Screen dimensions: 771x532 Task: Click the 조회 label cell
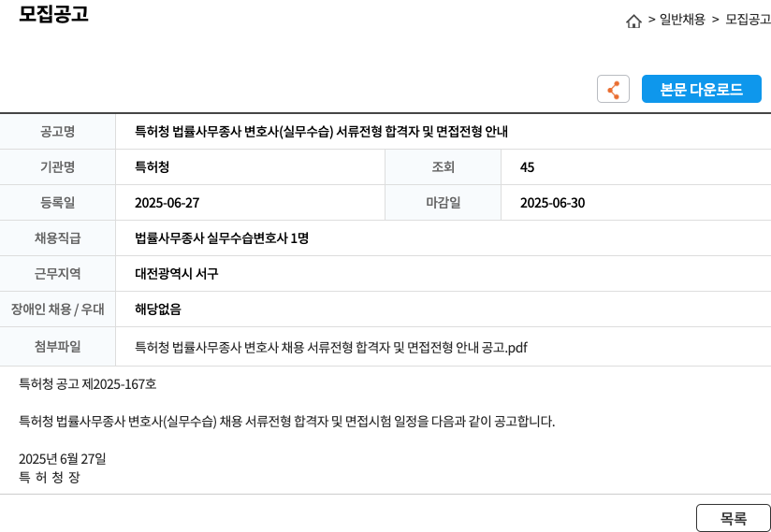click(x=443, y=167)
